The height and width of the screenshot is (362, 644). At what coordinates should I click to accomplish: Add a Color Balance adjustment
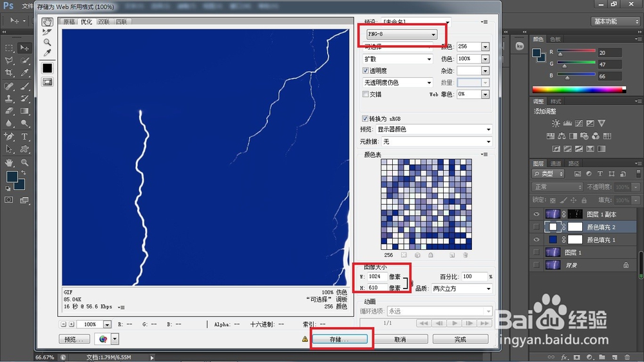tap(562, 136)
